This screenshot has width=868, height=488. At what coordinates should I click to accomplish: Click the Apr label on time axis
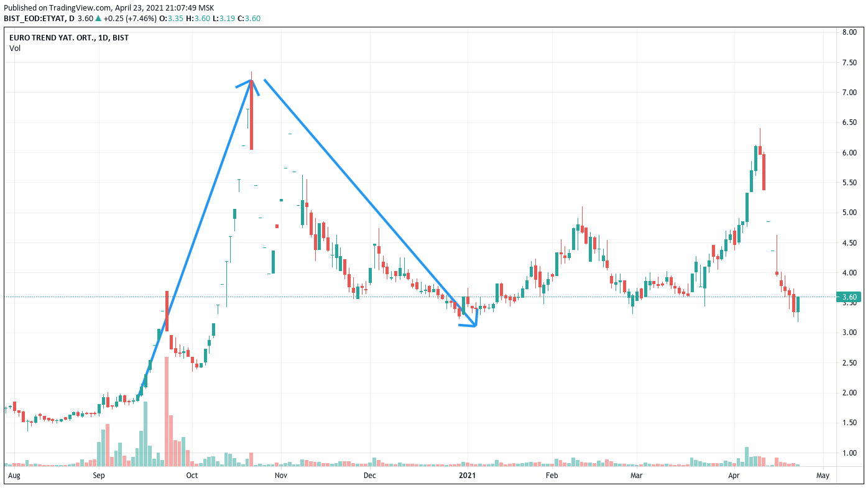pyautogui.click(x=734, y=476)
